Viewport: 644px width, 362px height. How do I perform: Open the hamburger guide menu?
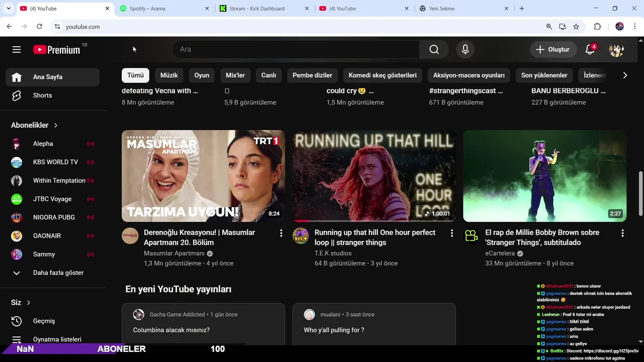(17, 49)
